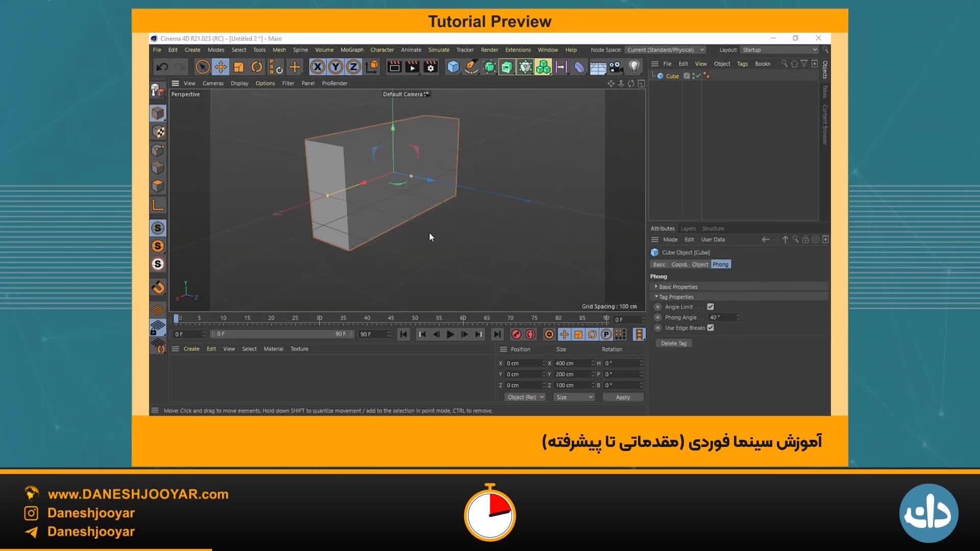Disable Use Edge Breaks checkbox
The height and width of the screenshot is (551, 980).
click(710, 328)
